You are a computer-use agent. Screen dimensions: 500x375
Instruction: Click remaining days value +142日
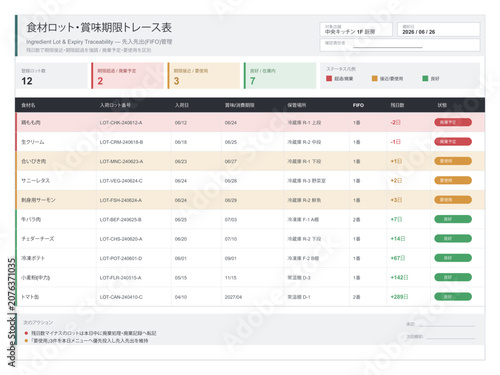click(399, 277)
